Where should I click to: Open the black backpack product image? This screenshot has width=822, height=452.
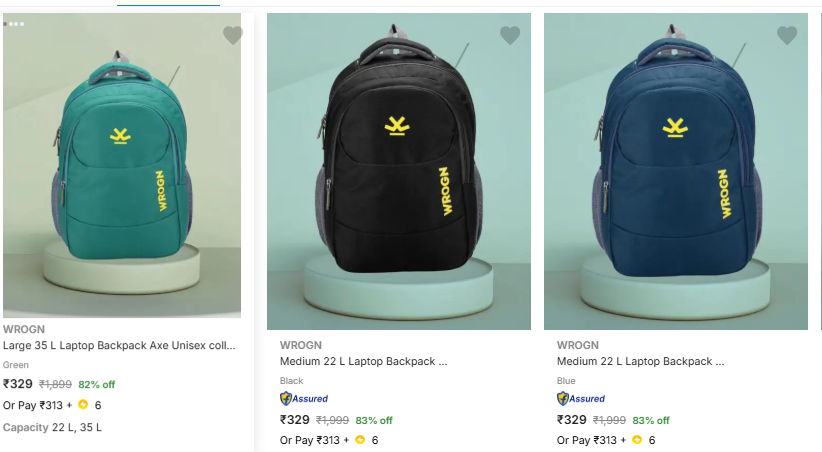click(x=399, y=170)
